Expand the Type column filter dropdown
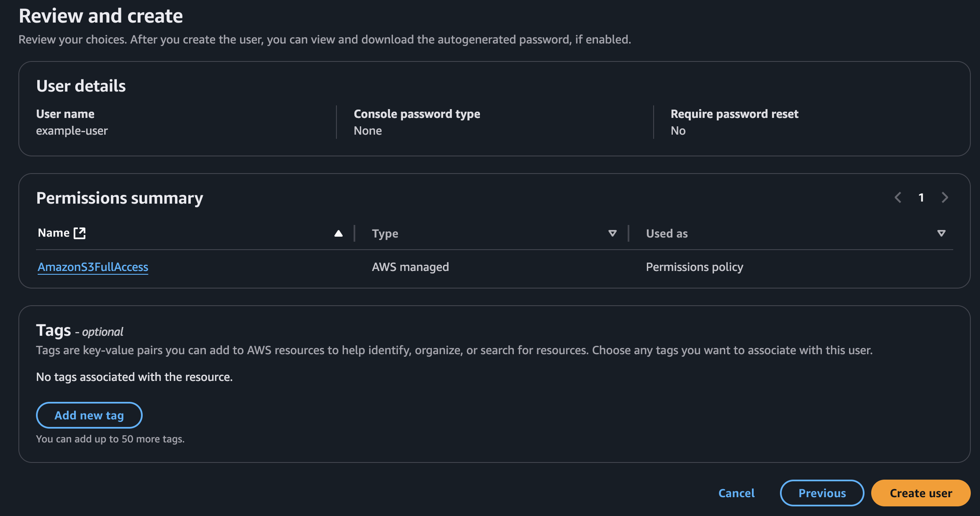This screenshot has height=516, width=980. [x=612, y=233]
